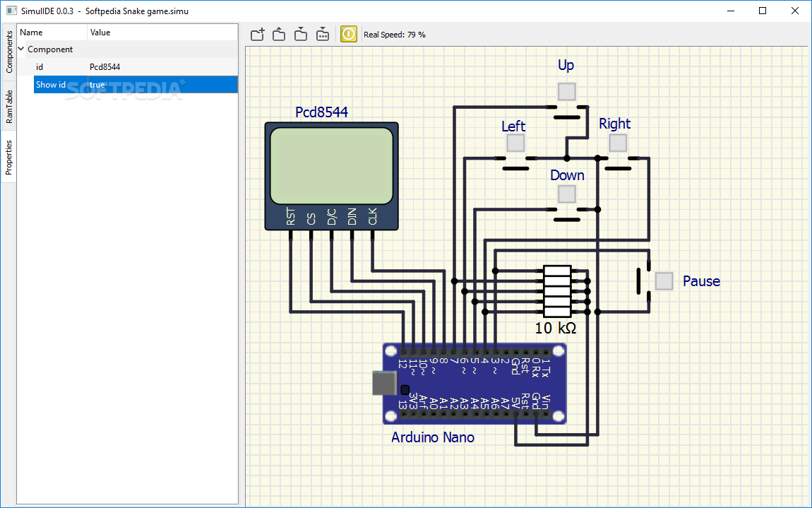This screenshot has width=812, height=508.
Task: Click the Down label text
Action: pos(567,175)
